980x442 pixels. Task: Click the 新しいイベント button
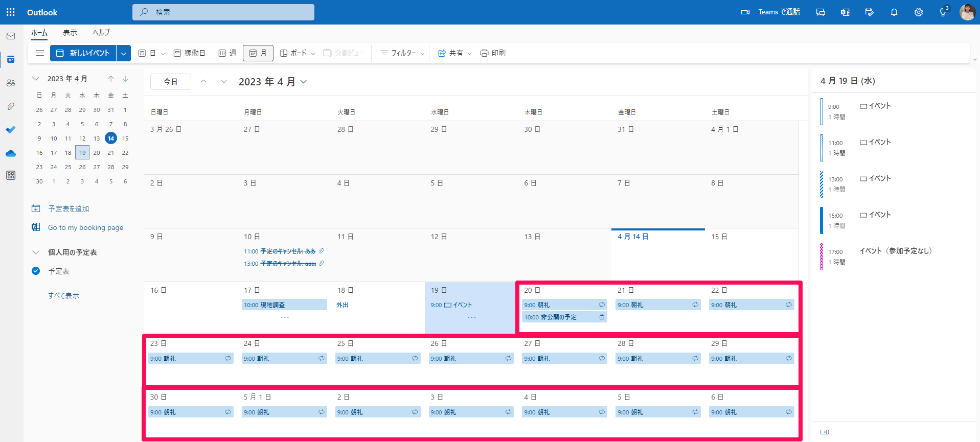pos(83,53)
